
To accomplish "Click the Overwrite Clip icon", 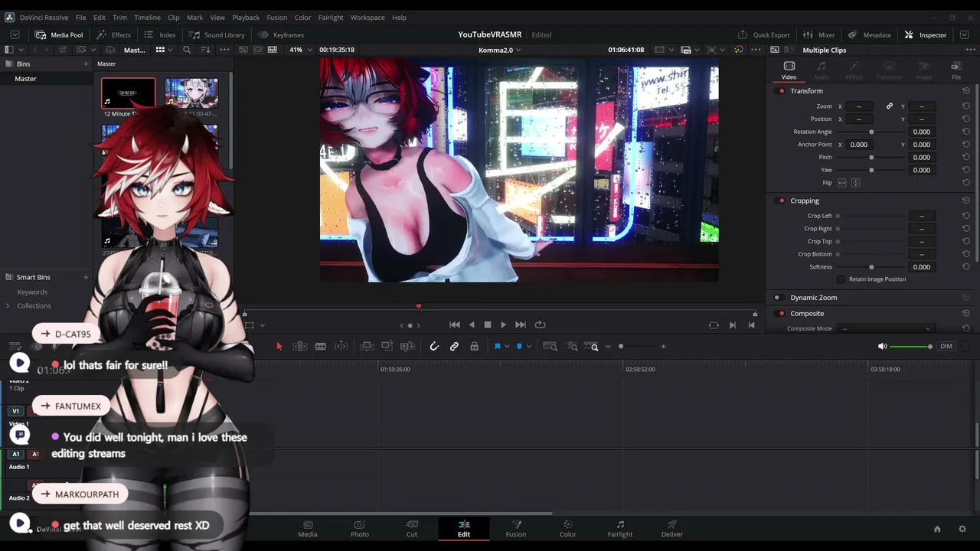I will point(387,347).
